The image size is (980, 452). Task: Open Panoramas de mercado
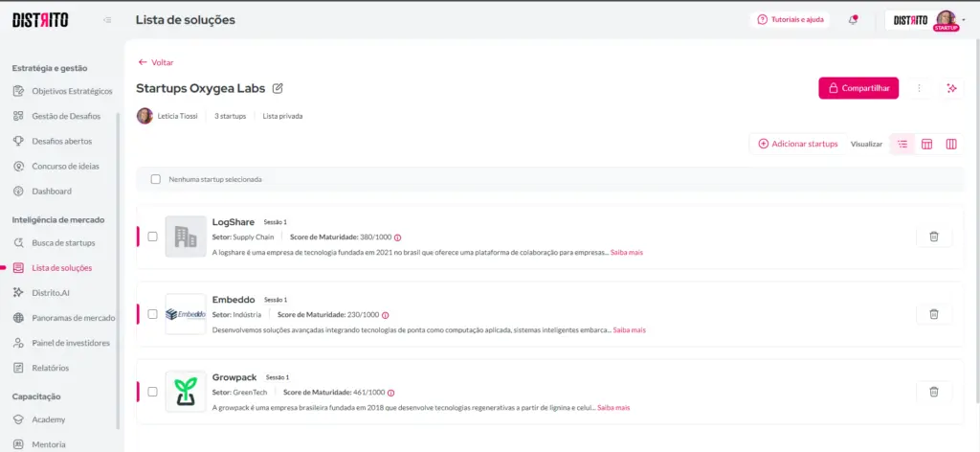click(x=62, y=318)
